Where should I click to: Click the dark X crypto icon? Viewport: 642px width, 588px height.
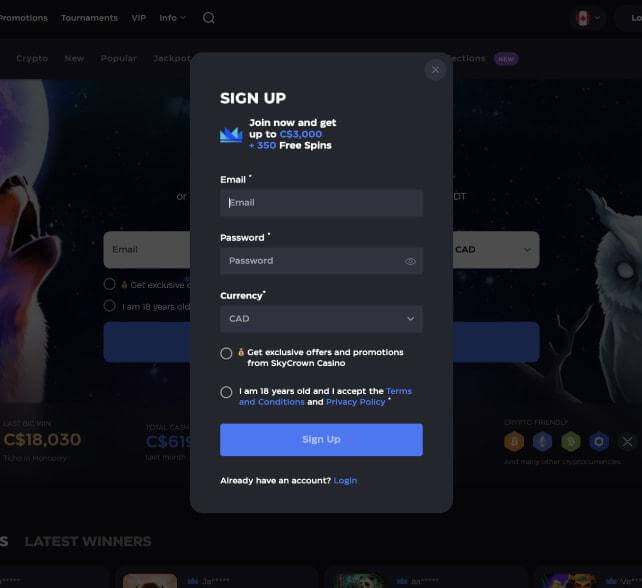tap(627, 442)
